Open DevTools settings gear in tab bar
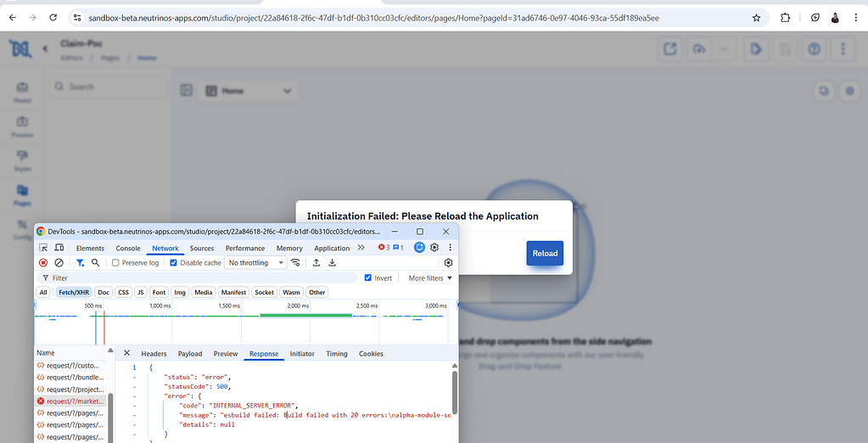The image size is (868, 443). point(434,248)
